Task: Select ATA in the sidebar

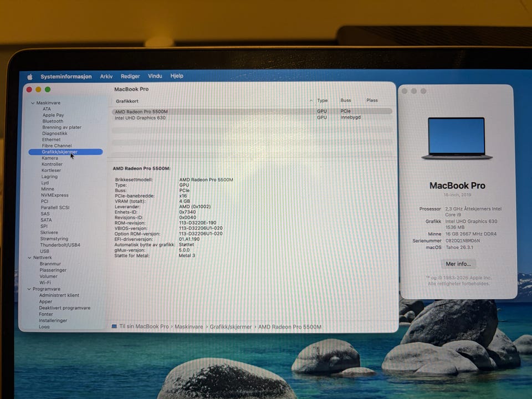Action: point(47,109)
